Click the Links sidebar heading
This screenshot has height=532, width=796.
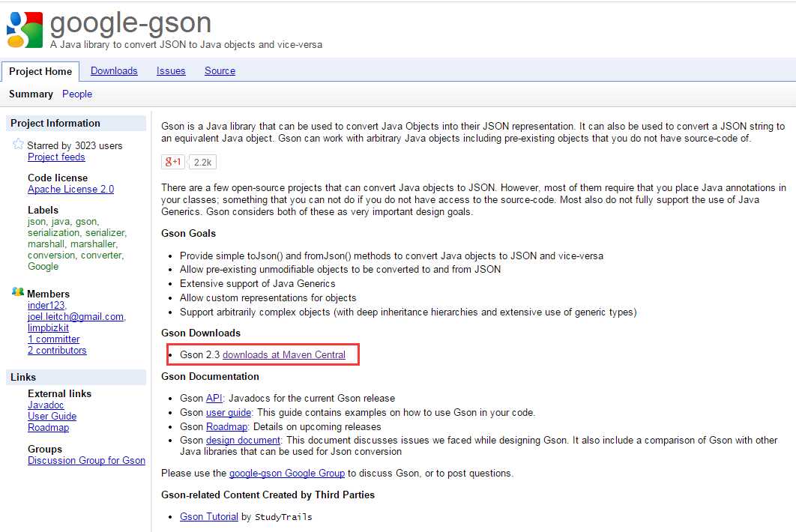(23, 377)
